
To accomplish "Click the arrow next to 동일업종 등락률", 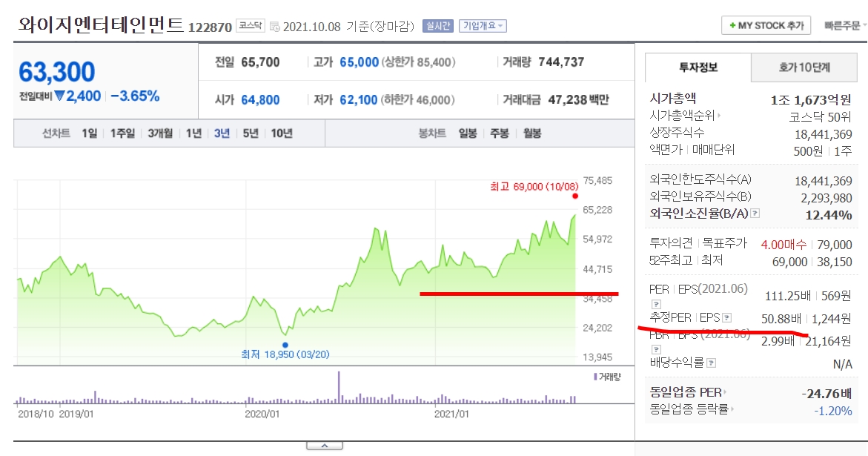I will [732, 409].
